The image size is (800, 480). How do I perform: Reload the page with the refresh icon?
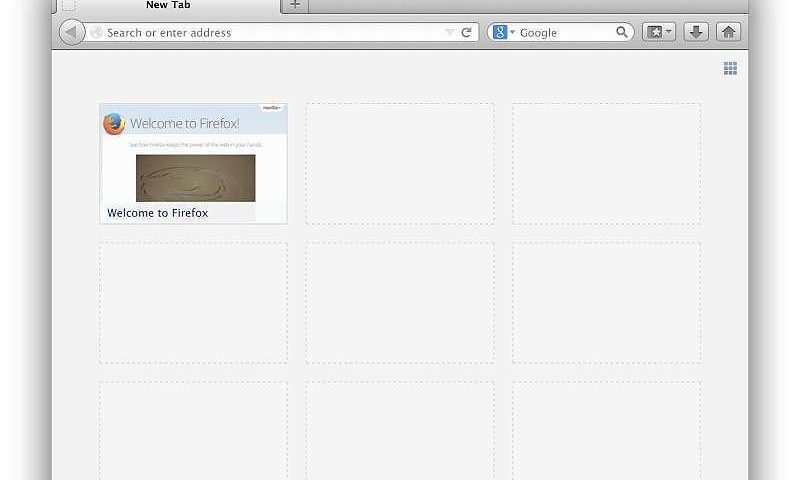tap(466, 32)
